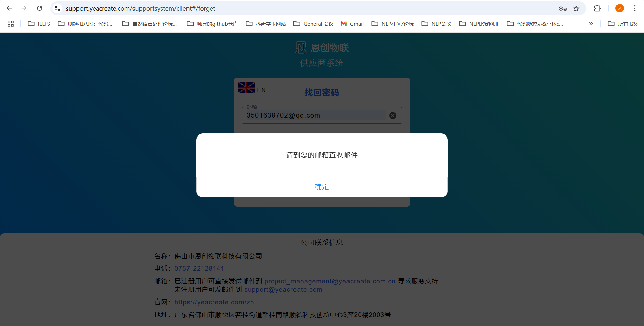Screen dimensions: 644x326
Task: Confirm the dialog by clicking 确定
Action: pyautogui.click(x=322, y=187)
